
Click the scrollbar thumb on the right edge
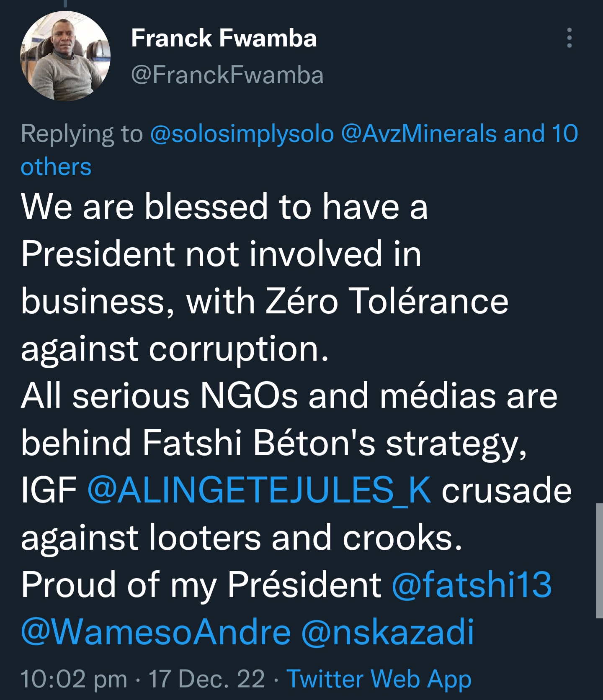[599, 561]
